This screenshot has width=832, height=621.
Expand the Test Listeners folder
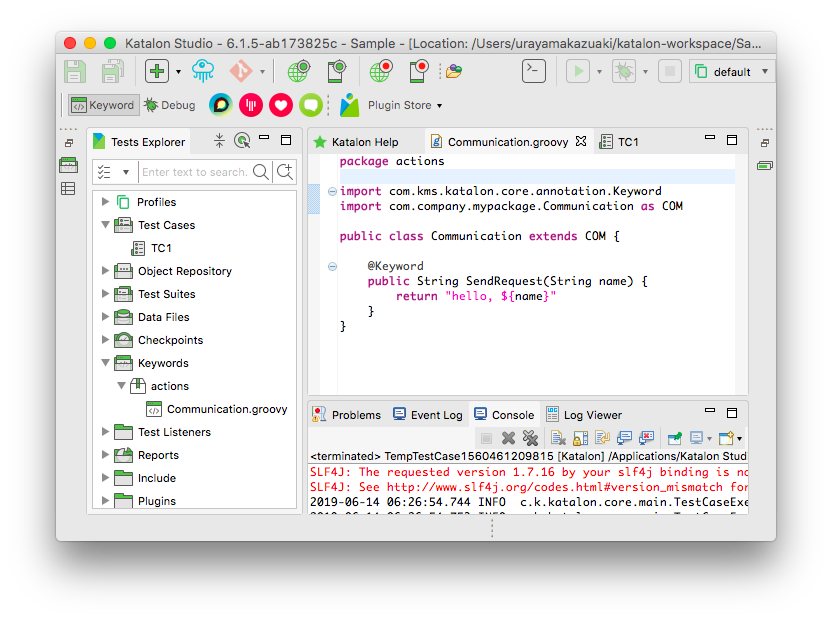105,432
